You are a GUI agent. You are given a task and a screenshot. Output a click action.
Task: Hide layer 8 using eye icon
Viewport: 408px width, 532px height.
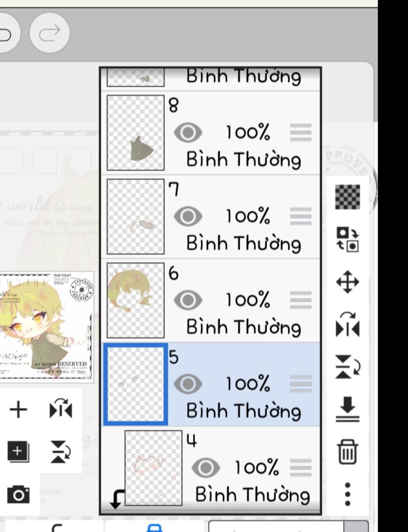coord(188,132)
